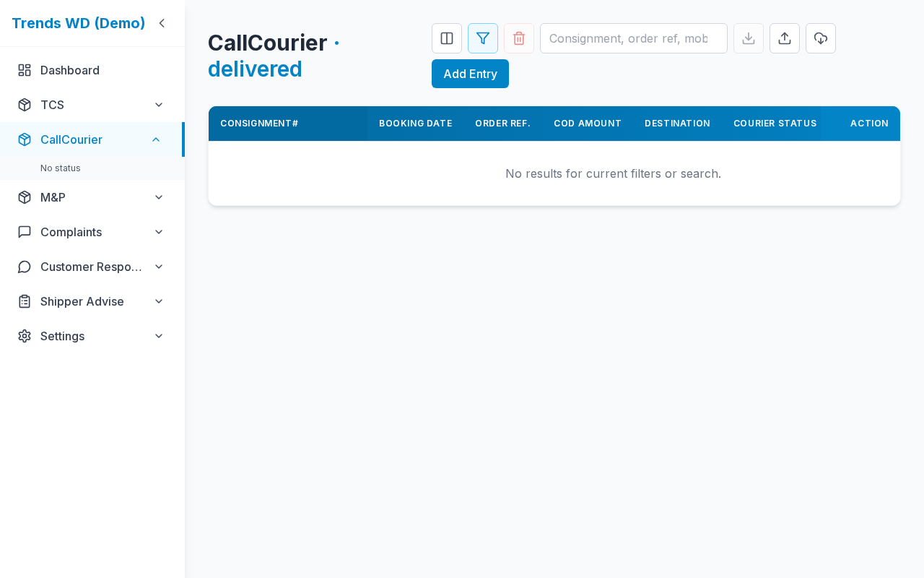Viewport: 924px width, 578px height.
Task: Expand the Complaints submenu chevron
Action: point(159,232)
